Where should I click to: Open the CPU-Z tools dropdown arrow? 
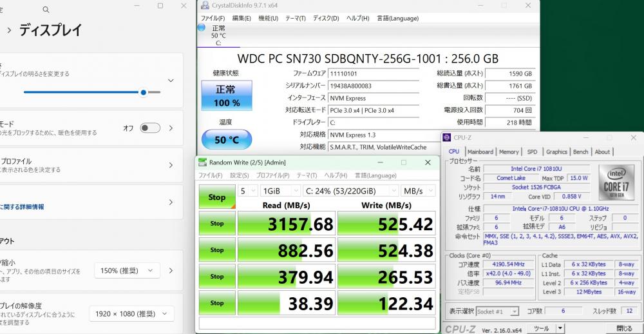click(560, 329)
